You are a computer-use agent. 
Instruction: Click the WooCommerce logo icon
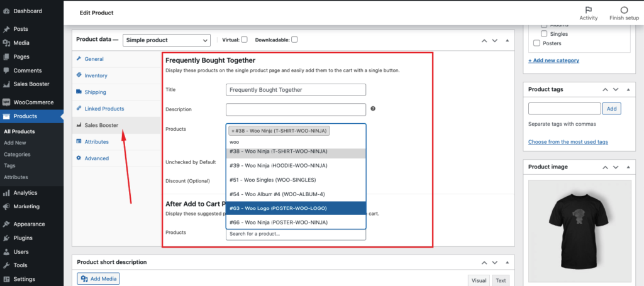pos(6,102)
